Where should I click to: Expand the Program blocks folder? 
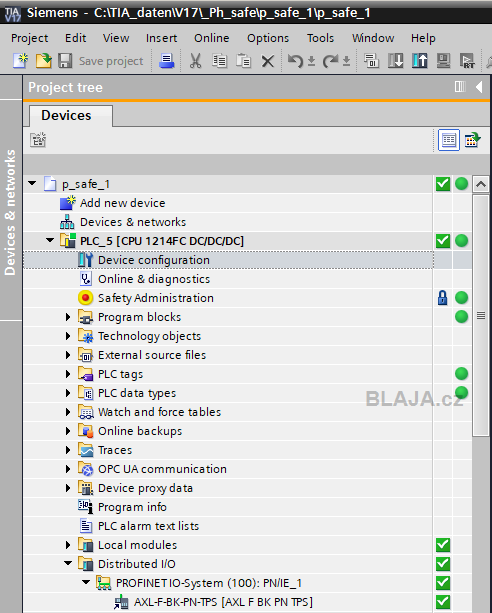(68, 317)
